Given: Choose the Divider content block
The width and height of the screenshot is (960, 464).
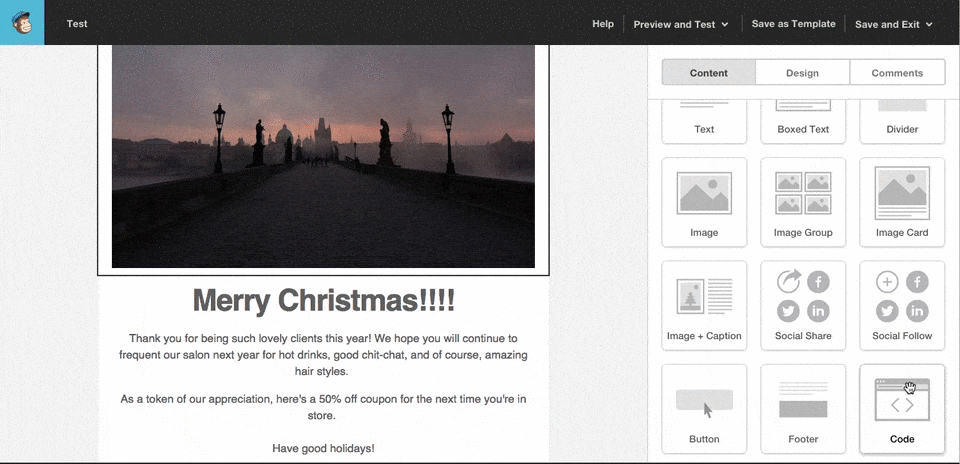Looking at the screenshot, I should click(x=902, y=118).
